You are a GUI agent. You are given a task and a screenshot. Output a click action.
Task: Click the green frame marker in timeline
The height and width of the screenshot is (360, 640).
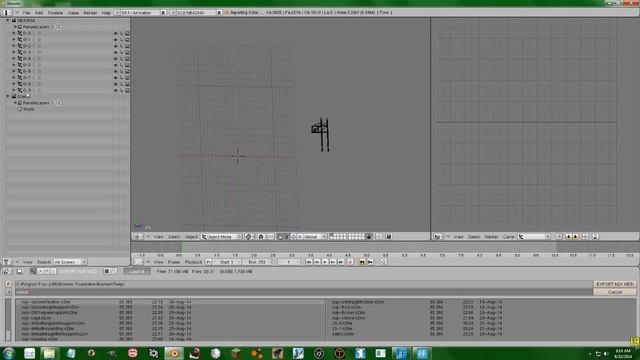[182, 247]
